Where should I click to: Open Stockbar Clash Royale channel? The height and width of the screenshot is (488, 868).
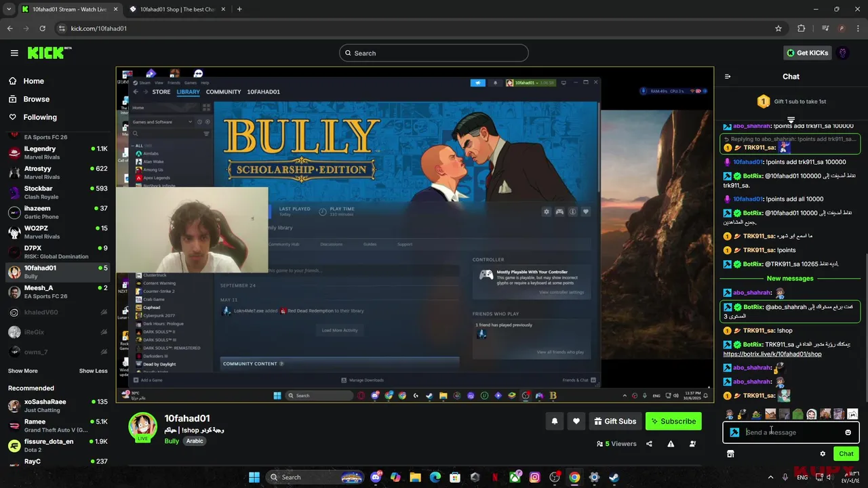point(58,192)
